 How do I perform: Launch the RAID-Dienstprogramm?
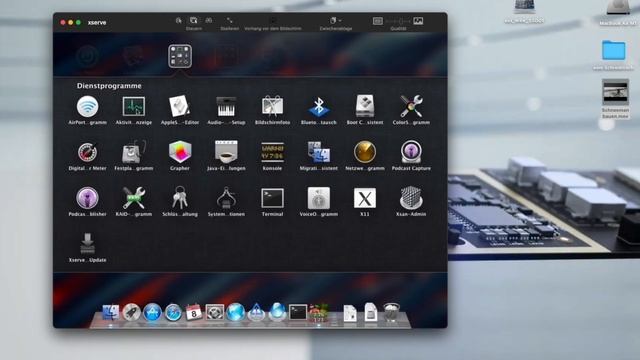[133, 198]
